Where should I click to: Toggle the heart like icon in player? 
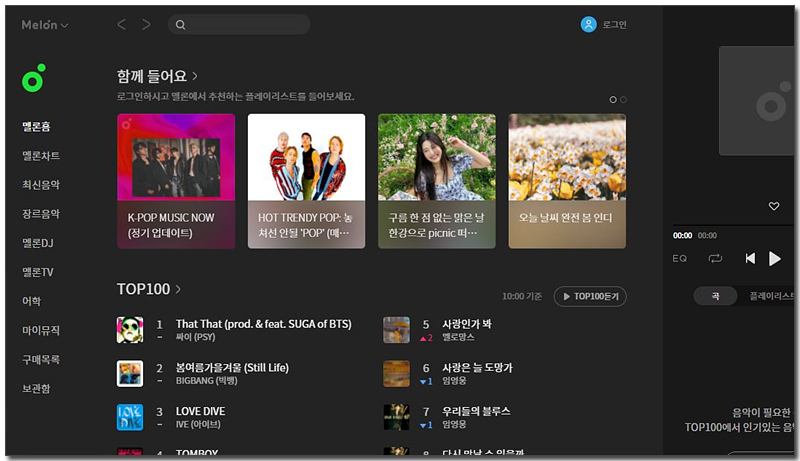point(774,206)
